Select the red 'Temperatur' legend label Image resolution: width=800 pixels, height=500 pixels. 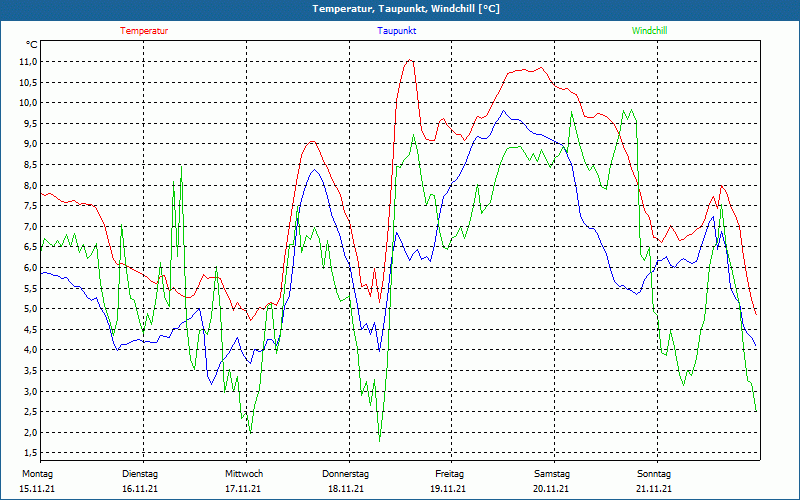tap(144, 31)
